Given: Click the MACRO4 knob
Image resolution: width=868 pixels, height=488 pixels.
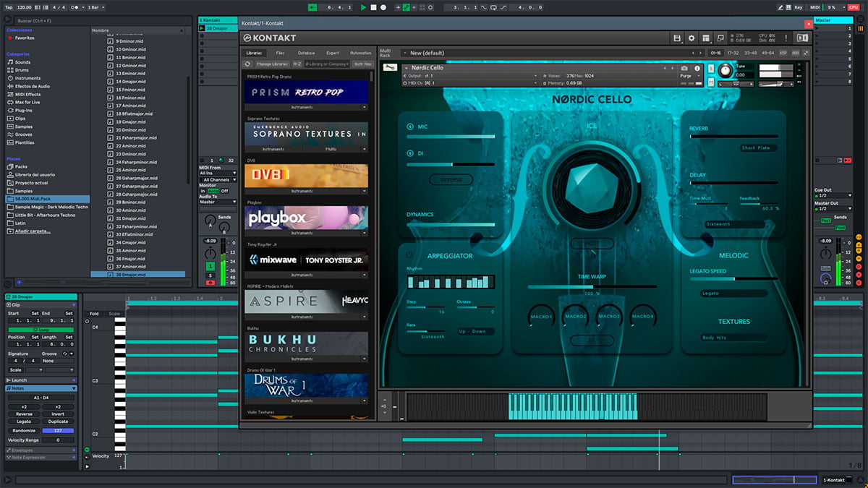Looking at the screenshot, I should [642, 316].
